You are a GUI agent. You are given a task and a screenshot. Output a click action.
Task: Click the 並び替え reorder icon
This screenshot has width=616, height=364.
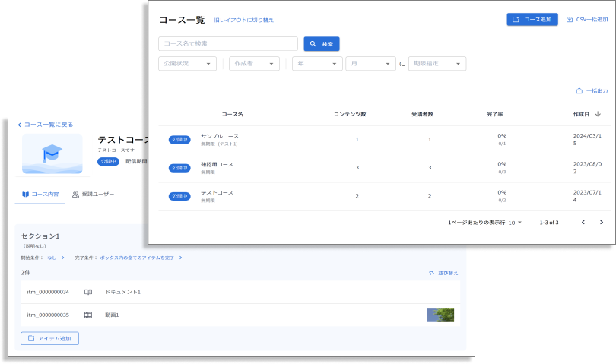click(x=431, y=273)
